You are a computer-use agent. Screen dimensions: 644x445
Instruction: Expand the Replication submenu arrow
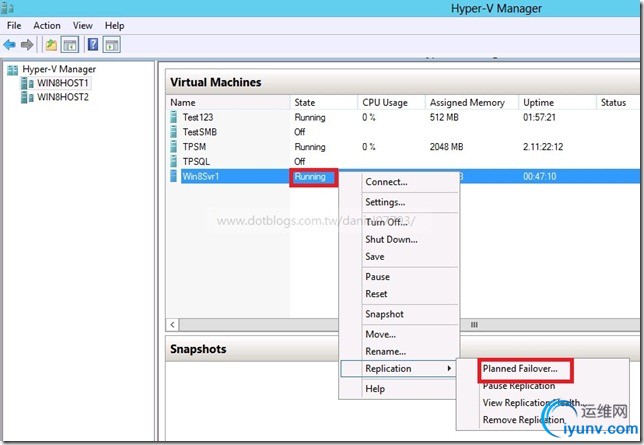click(449, 369)
